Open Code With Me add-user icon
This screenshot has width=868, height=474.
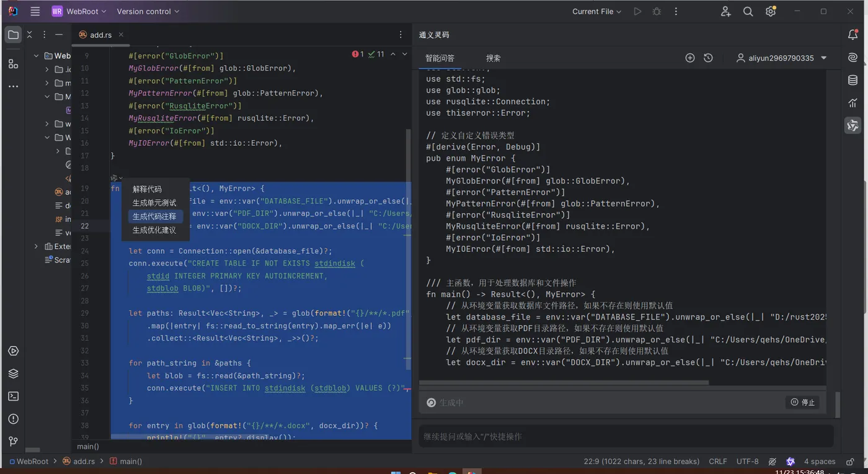coord(726,11)
